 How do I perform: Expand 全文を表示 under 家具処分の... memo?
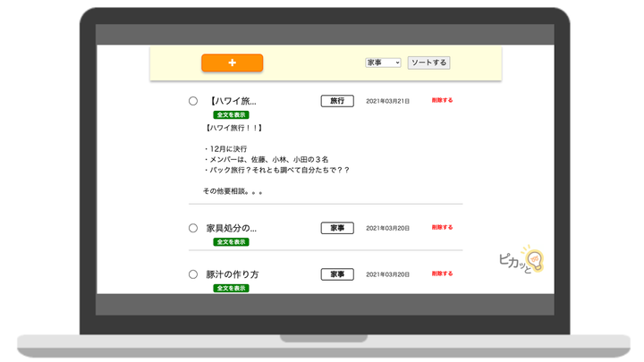point(232,242)
